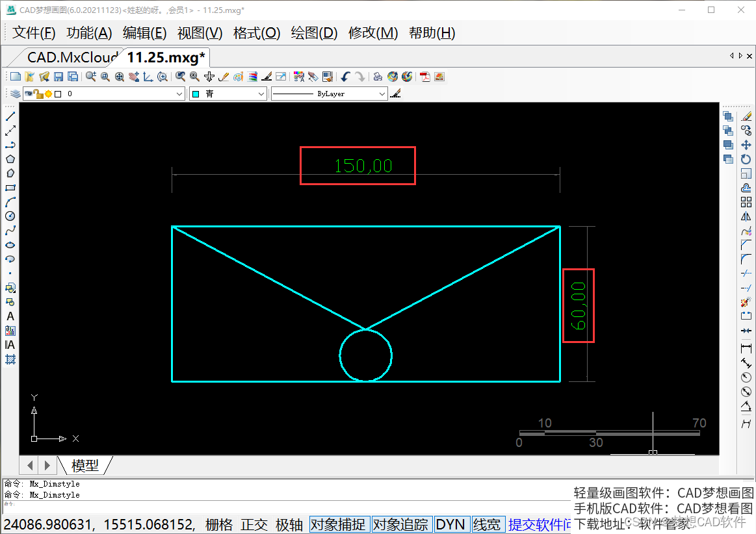The image size is (756, 534).
Task: Toggle layer 0 visibility eye icon
Action: pos(29,94)
